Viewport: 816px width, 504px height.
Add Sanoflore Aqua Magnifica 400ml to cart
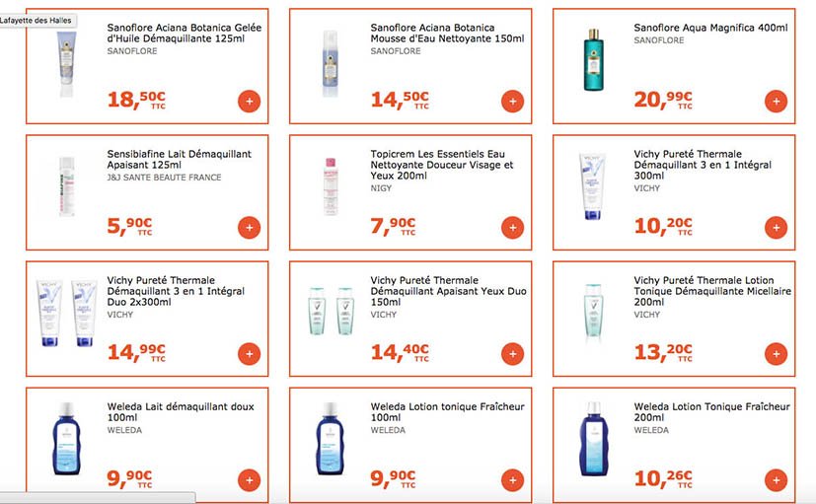pos(776,101)
